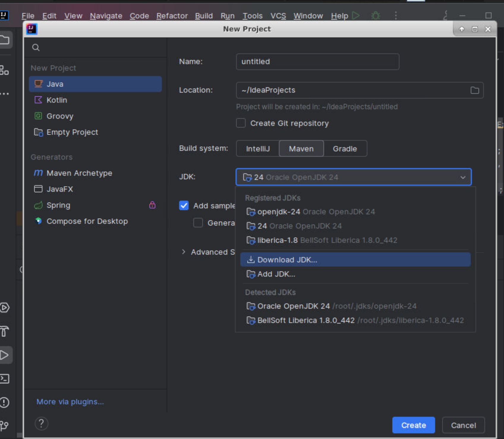Choose IntelliJ build system

tap(258, 149)
